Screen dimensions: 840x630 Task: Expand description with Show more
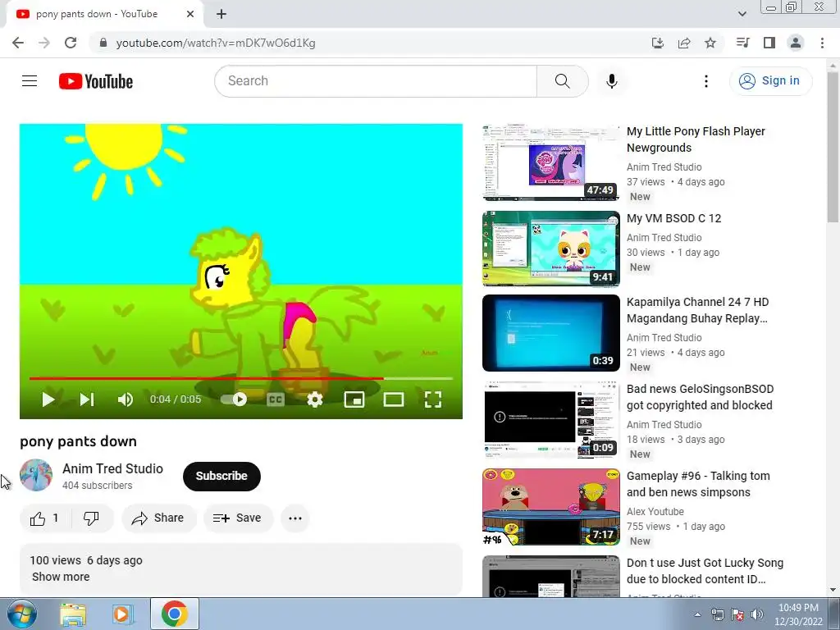click(x=61, y=577)
